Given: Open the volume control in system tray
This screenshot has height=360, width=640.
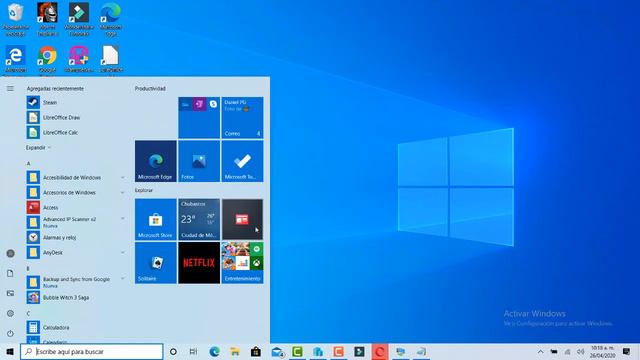Looking at the screenshot, I should tap(580, 352).
